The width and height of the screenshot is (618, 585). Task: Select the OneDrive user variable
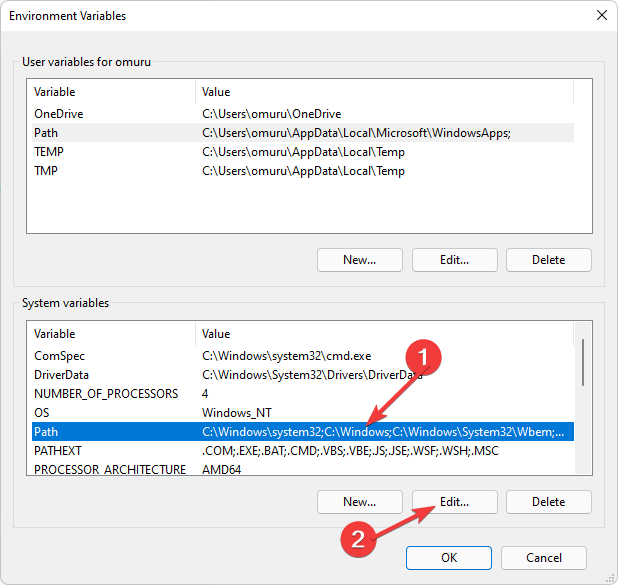tap(303, 114)
